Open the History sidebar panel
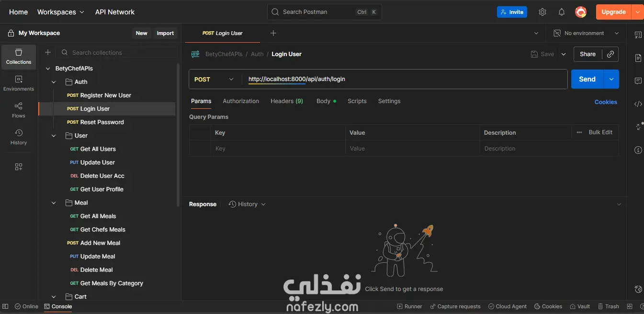Image resolution: width=644 pixels, height=314 pixels. [x=19, y=137]
